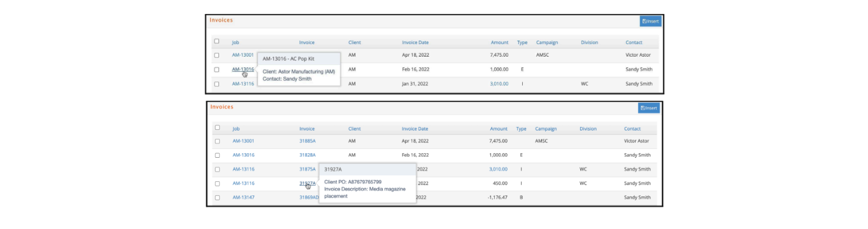Tick the AM-13001 row checkbox in upper panel
The height and width of the screenshot is (229, 868).
(x=217, y=55)
